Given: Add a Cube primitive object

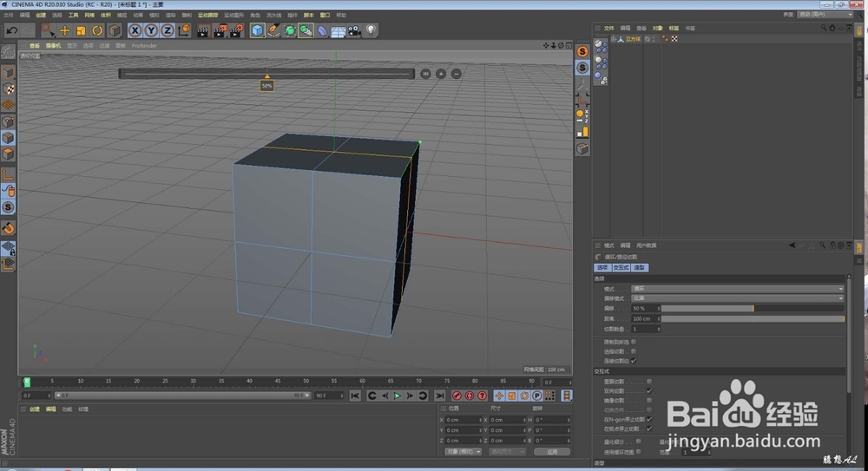Looking at the screenshot, I should [258, 30].
